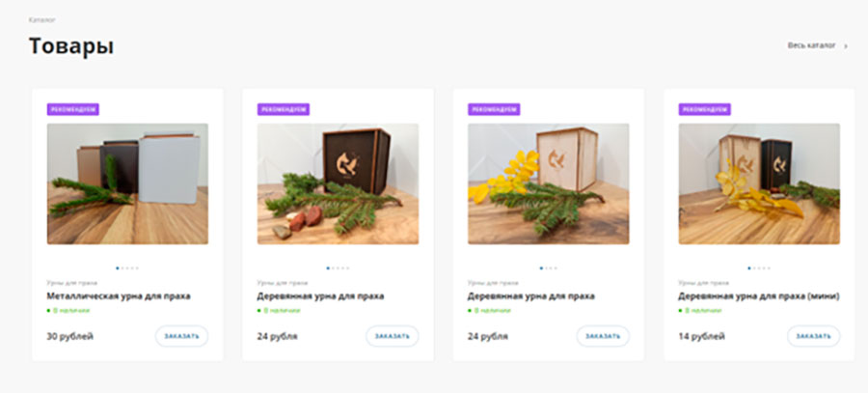The height and width of the screenshot is (393, 868).
Task: Open the dark wooden urn photo
Action: [x=339, y=183]
